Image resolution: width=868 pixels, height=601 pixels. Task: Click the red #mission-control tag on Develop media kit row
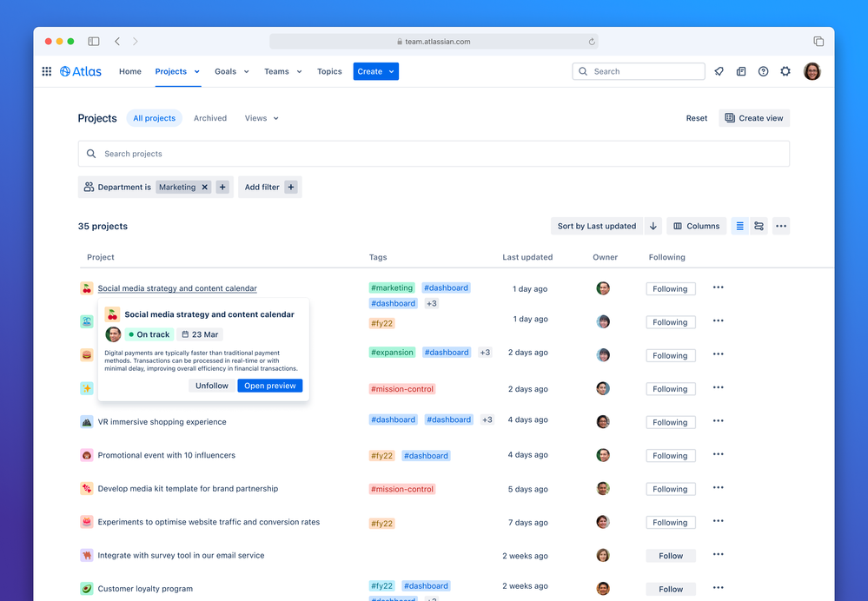pyautogui.click(x=402, y=489)
